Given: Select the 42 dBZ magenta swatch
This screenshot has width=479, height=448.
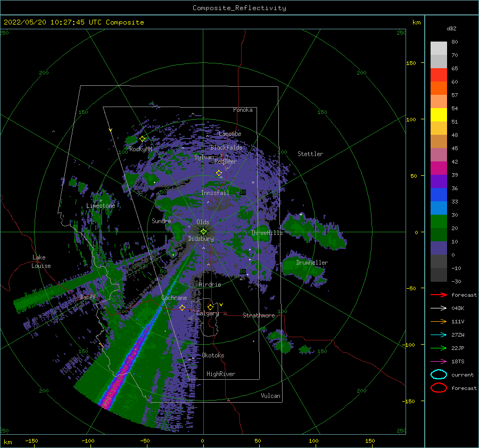Looking at the screenshot, I should pyautogui.click(x=439, y=168).
